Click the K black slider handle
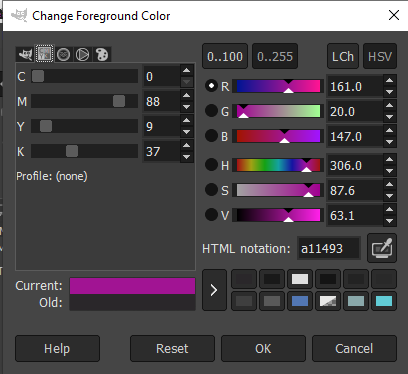This screenshot has width=408, height=374. tap(72, 151)
